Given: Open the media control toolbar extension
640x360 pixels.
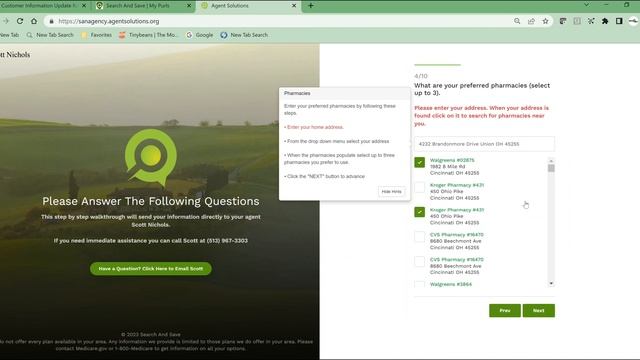Looking at the screenshot, I should pyautogui.click(x=563, y=21).
